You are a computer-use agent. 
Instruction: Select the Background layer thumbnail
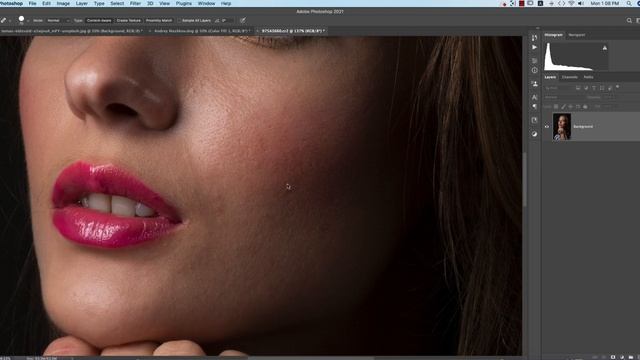562,127
